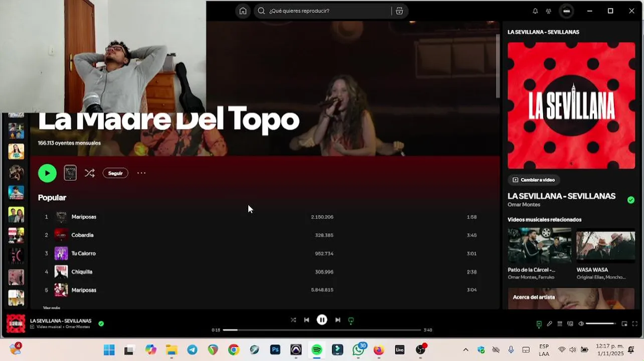
Task: Skip to the previous track
Action: [x=306, y=320]
